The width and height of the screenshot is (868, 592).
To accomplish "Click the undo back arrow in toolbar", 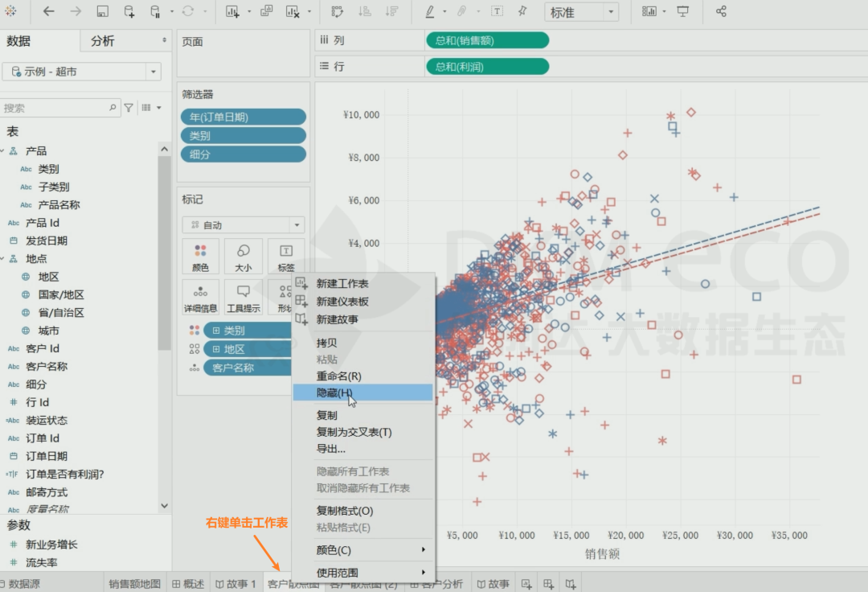I will tap(48, 11).
